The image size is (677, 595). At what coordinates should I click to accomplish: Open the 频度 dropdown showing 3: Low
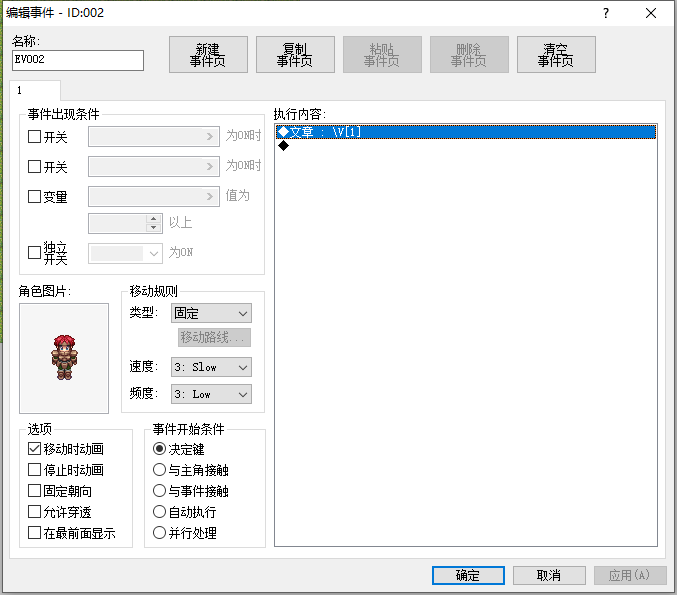(212, 394)
